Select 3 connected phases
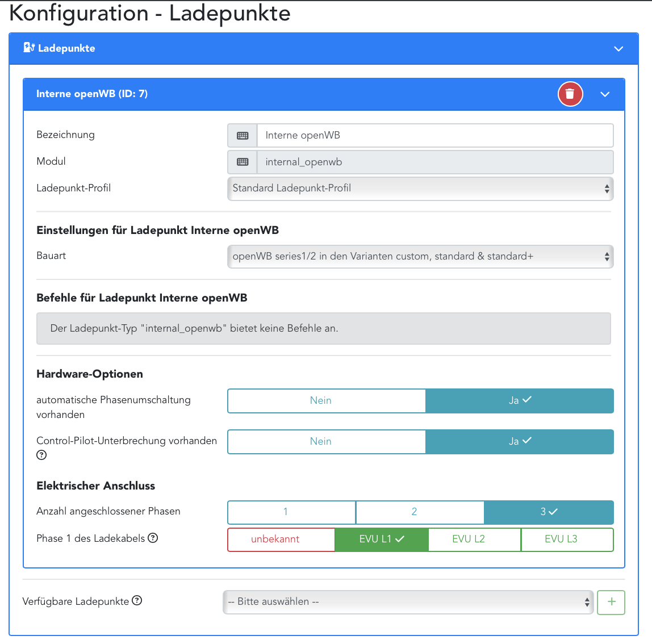Image resolution: width=652 pixels, height=644 pixels. pos(549,512)
